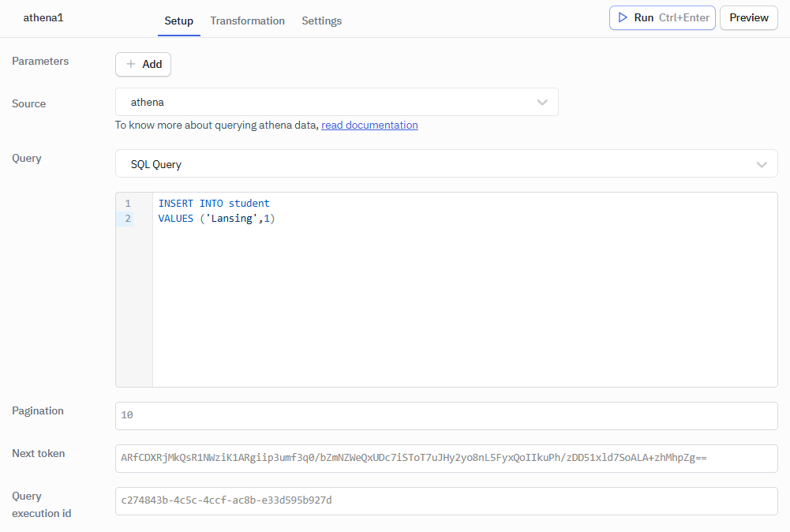Click line number 1 in editor gutter
This screenshot has width=790, height=532.
[x=128, y=203]
